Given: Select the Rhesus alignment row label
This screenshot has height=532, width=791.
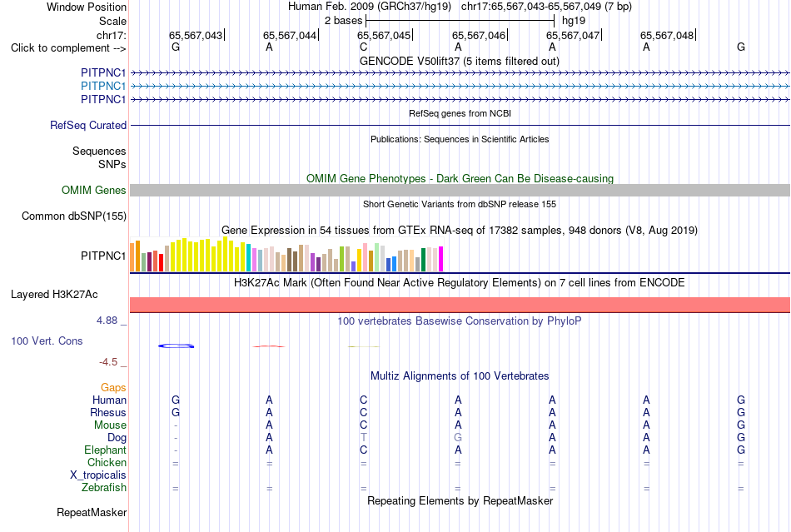Looking at the screenshot, I should click(x=108, y=412).
